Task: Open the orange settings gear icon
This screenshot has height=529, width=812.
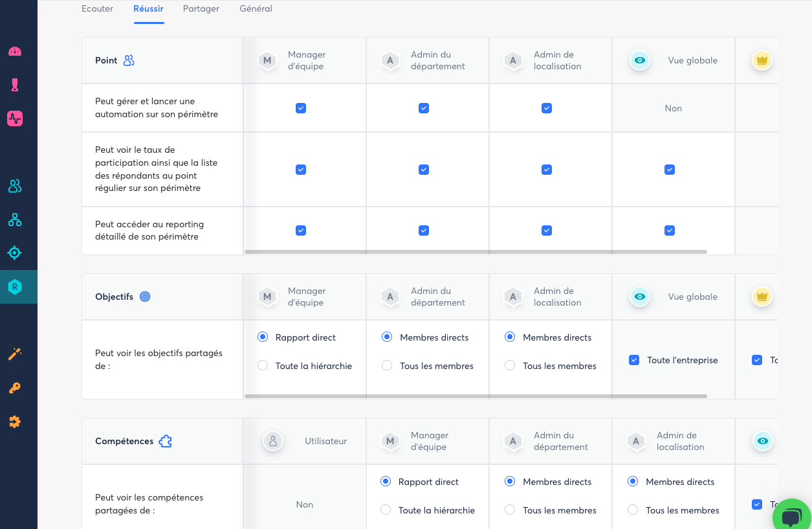Action: 15,422
